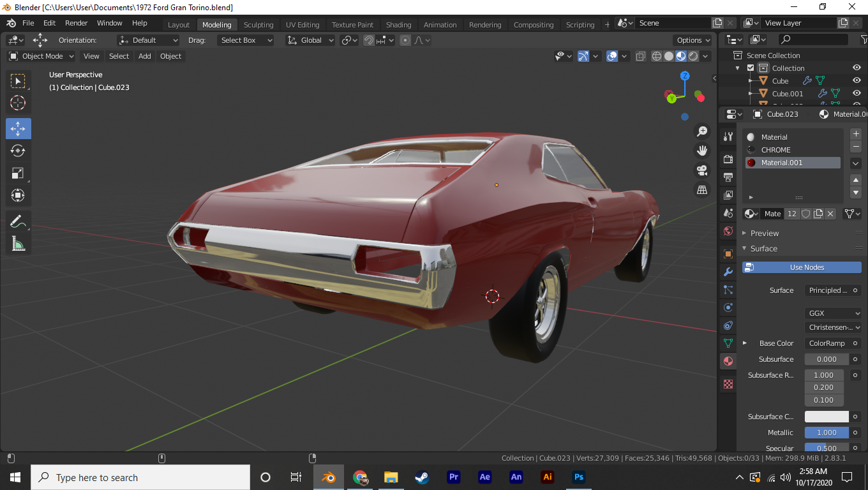Hide the Collection with its eye icon
This screenshot has height=490, width=868.
pos(857,68)
